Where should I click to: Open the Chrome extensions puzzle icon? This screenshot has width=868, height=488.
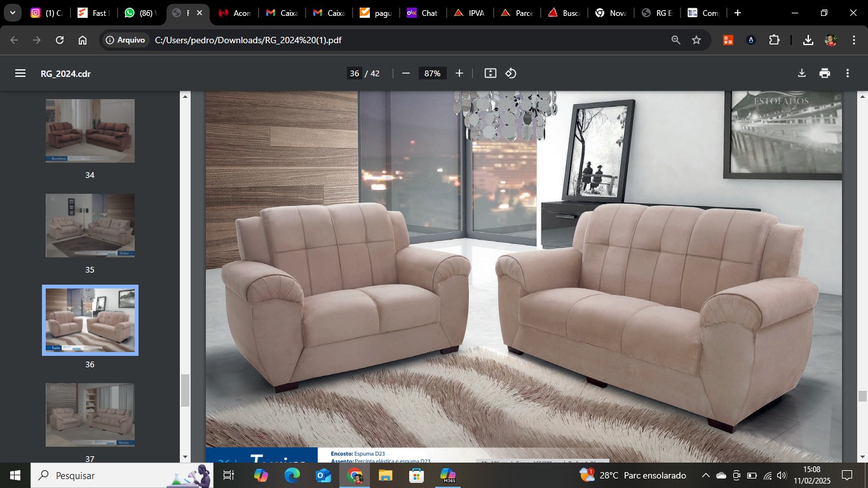point(774,40)
